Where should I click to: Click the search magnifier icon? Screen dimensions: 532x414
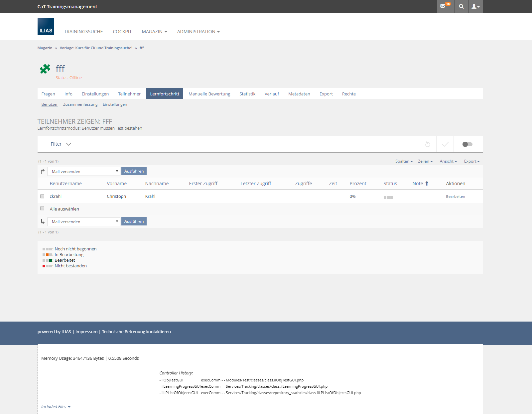tap(461, 6)
